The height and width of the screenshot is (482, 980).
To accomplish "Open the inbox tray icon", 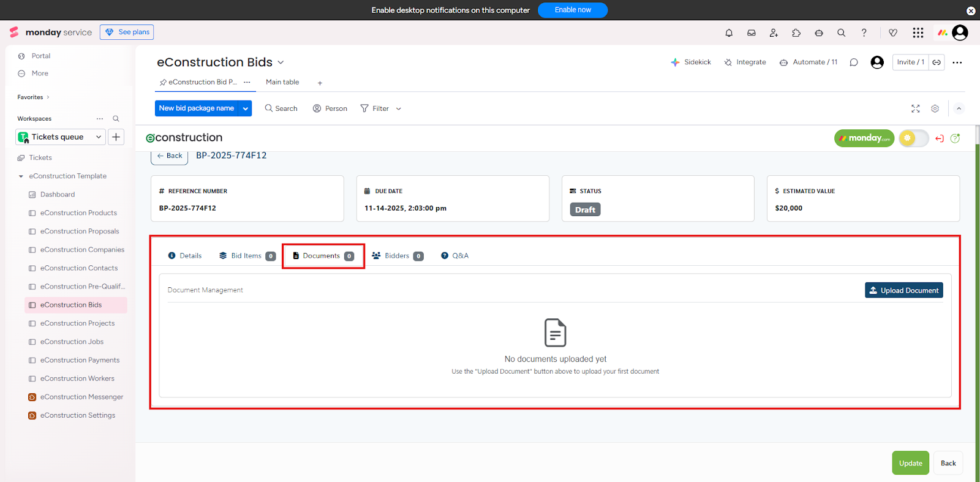I will 752,33.
